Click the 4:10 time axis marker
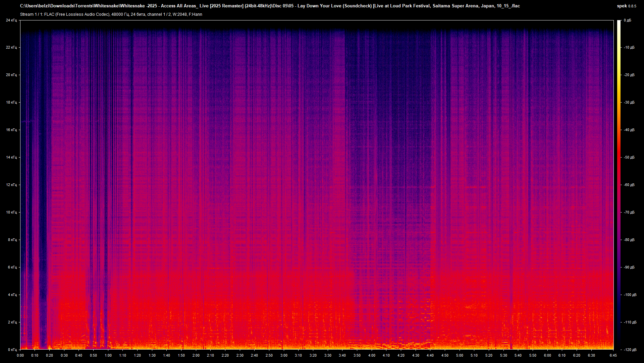Viewport: 644px width, 363px height. point(386,355)
